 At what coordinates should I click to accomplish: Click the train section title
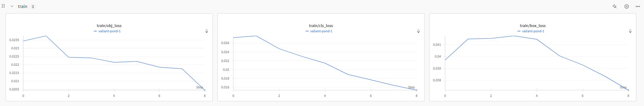point(22,6)
